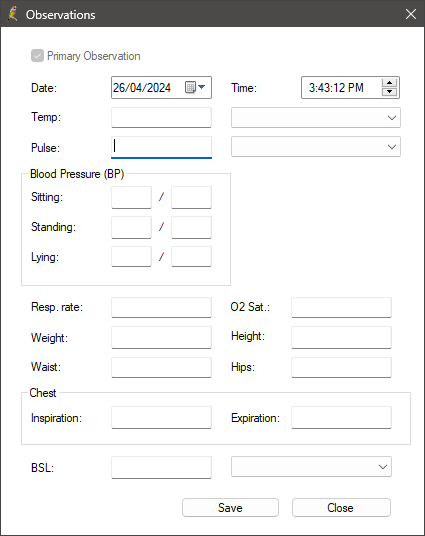Screen dimensions: 425x536
Task: Focus the Standing diastolic BP field
Action: [x=191, y=227]
